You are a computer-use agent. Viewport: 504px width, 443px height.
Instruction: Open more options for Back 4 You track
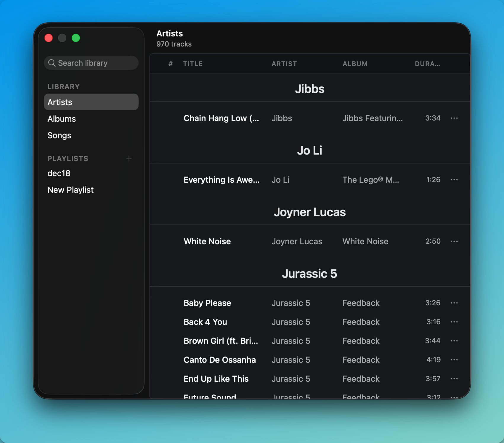(x=454, y=322)
